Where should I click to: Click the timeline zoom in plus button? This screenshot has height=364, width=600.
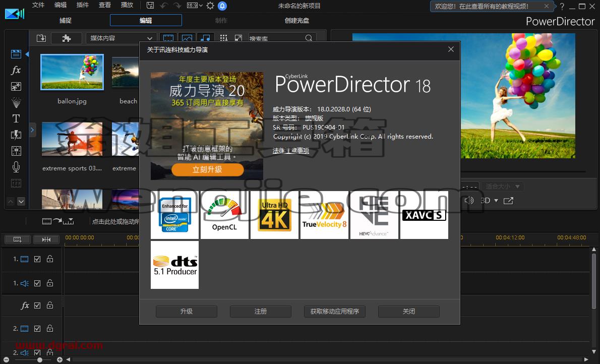[x=59, y=360]
